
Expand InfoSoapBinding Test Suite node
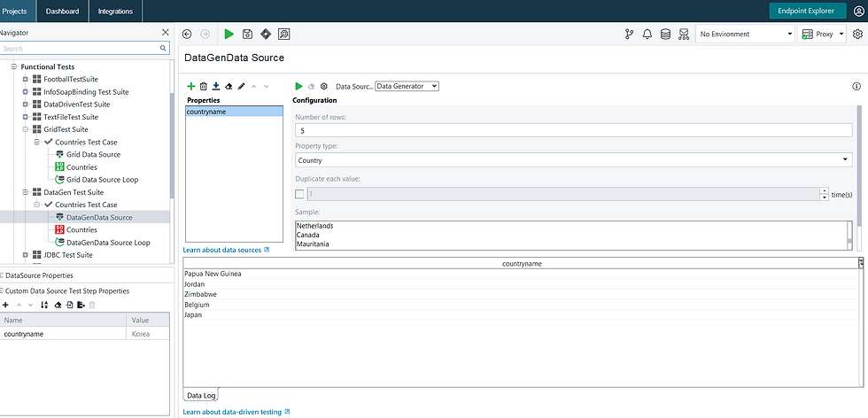pos(26,92)
